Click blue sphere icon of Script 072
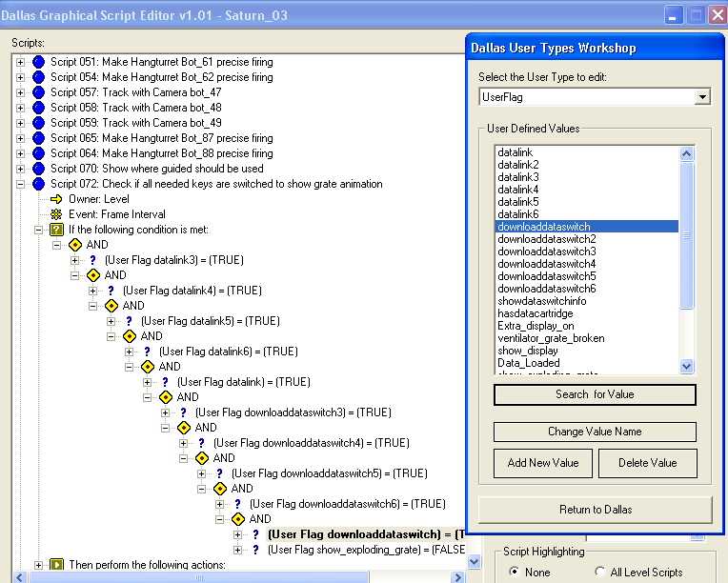This screenshot has height=583, width=728. [38, 184]
